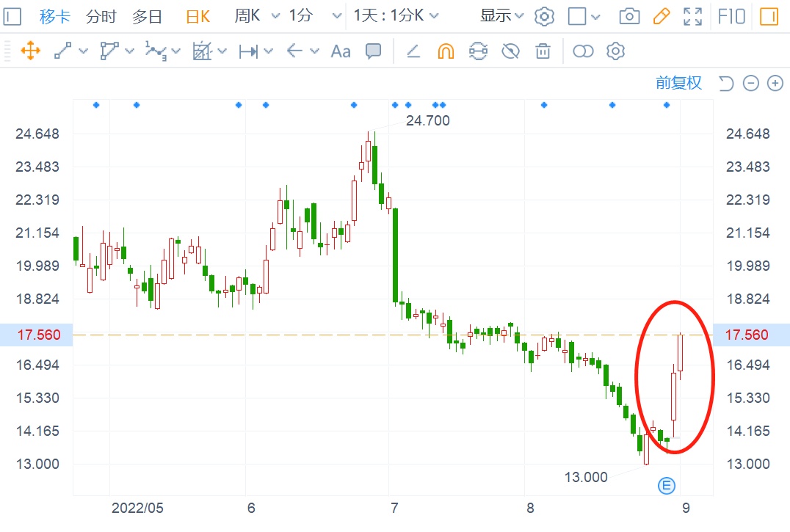Click the 24.700 high price label
Viewport: 790px width, 532px height.
(428, 121)
